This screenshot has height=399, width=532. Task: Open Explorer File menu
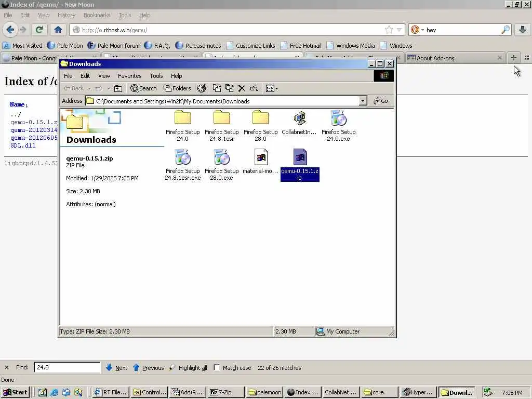[x=68, y=76]
